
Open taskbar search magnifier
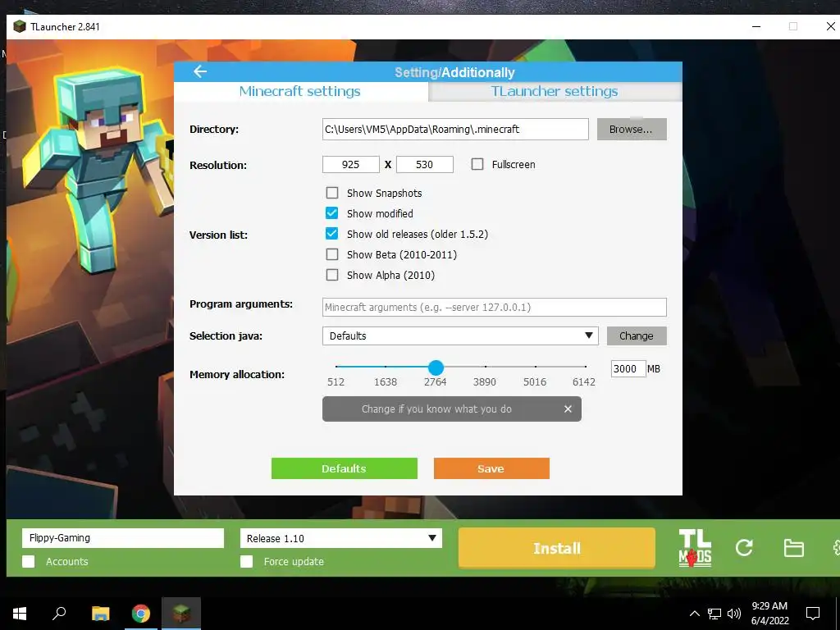click(59, 613)
